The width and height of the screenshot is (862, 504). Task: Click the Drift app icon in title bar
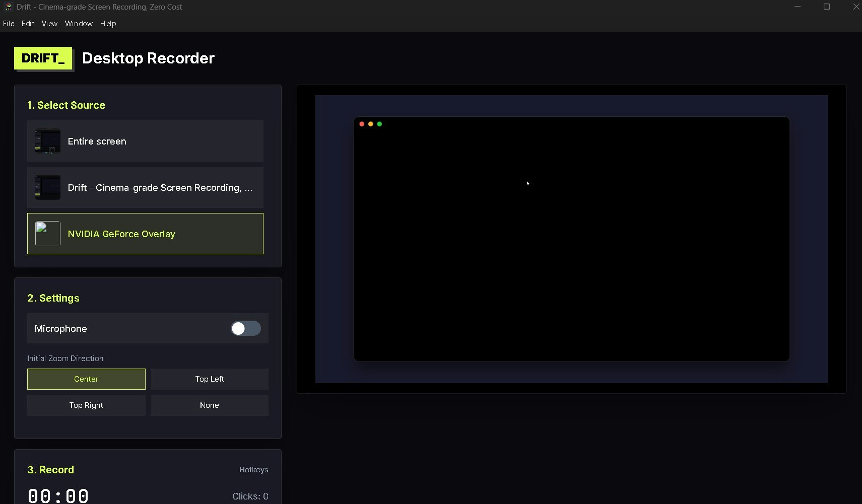pyautogui.click(x=8, y=7)
